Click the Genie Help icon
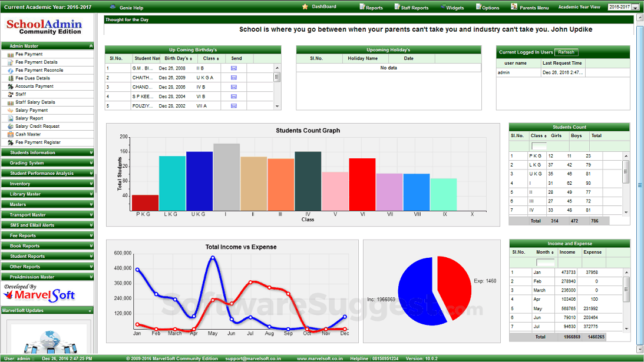The height and width of the screenshot is (362, 644). click(113, 8)
